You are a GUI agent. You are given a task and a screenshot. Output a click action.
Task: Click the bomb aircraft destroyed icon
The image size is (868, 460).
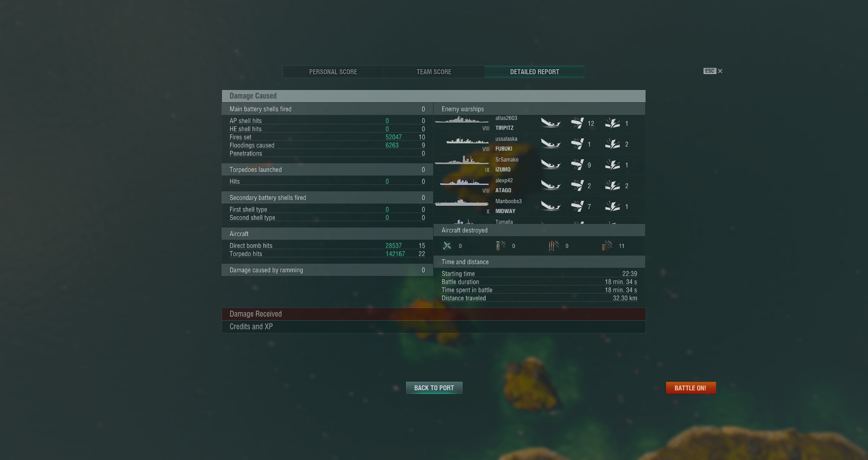(x=500, y=246)
